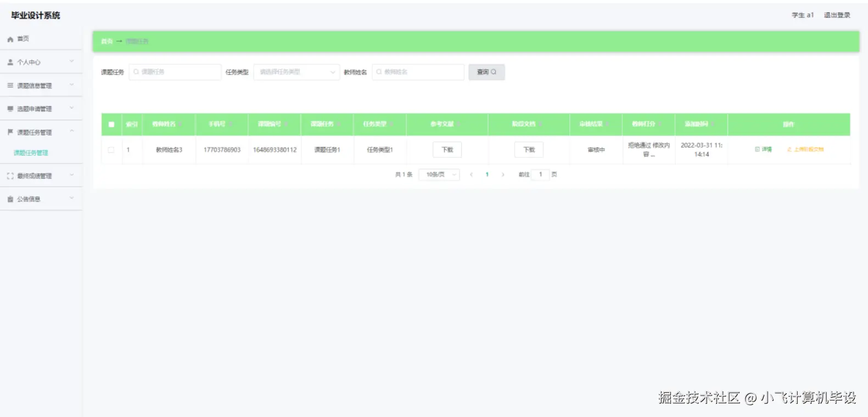Viewport: 868px width, 417px height.
Task: Open the 个人中心 menu label
Action: click(x=29, y=63)
